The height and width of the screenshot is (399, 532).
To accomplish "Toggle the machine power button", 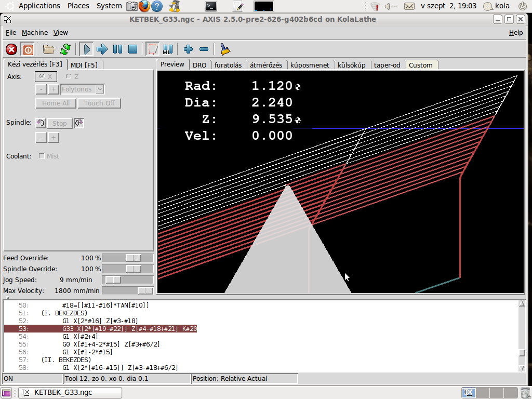I will (28, 49).
